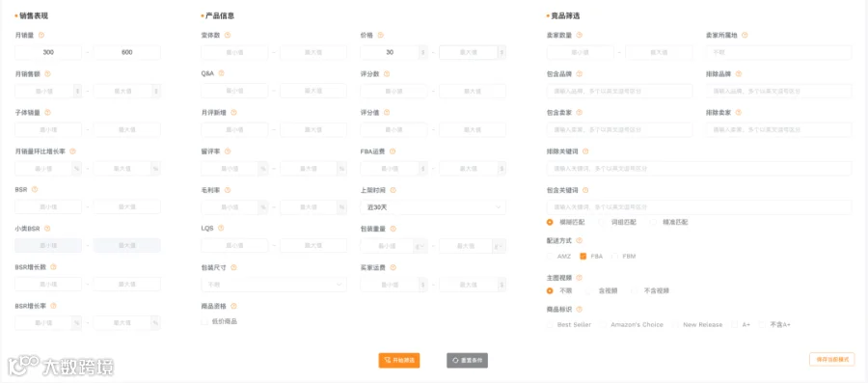Click the 排除卖家 input field
Image resolution: width=868 pixels, height=383 pixels.
coord(779,129)
